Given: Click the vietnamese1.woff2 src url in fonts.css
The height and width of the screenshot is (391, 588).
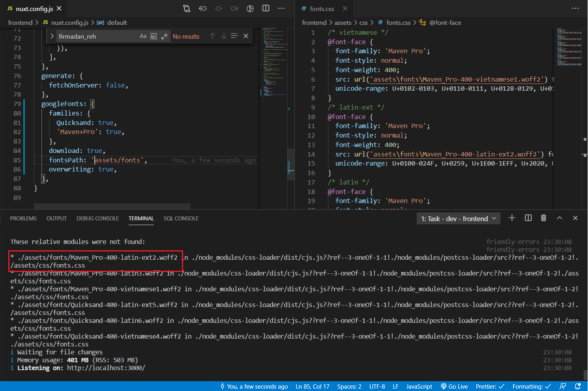Looking at the screenshot, I should tap(457, 79).
